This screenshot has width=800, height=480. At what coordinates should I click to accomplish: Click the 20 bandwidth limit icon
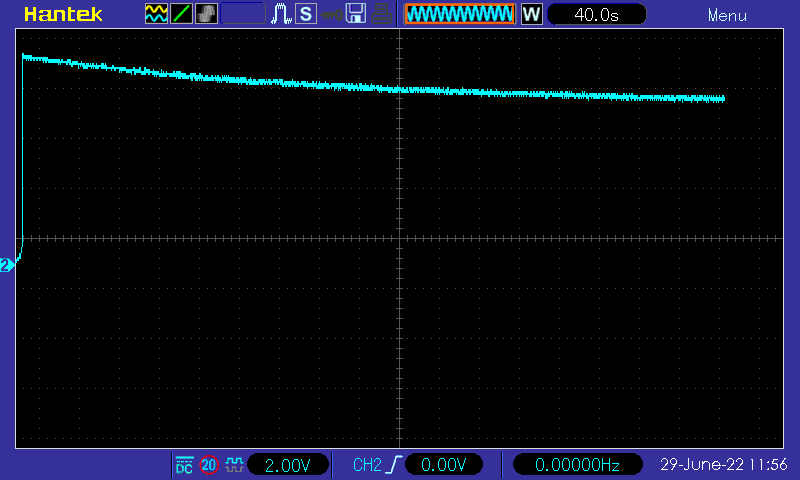pyautogui.click(x=209, y=465)
